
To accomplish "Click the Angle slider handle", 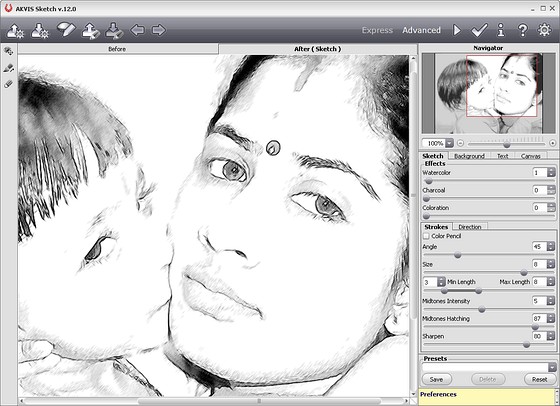I will pos(457,255).
